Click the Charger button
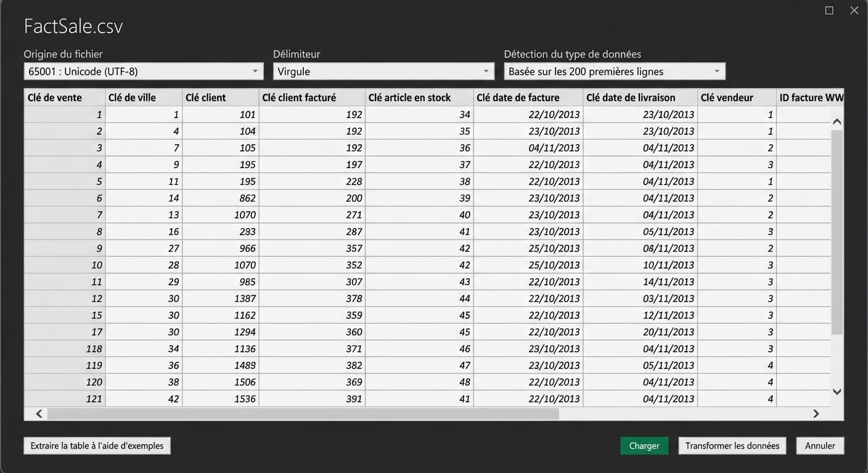 (644, 446)
